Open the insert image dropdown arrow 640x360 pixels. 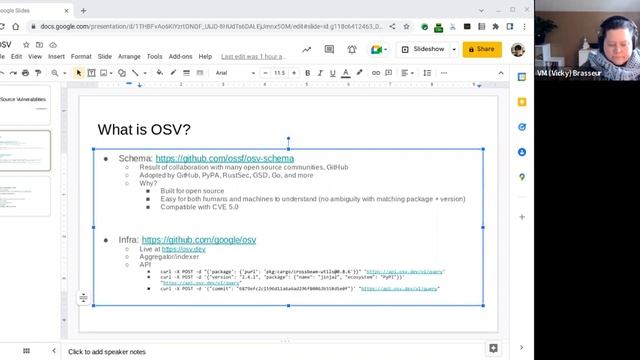[x=111, y=73]
